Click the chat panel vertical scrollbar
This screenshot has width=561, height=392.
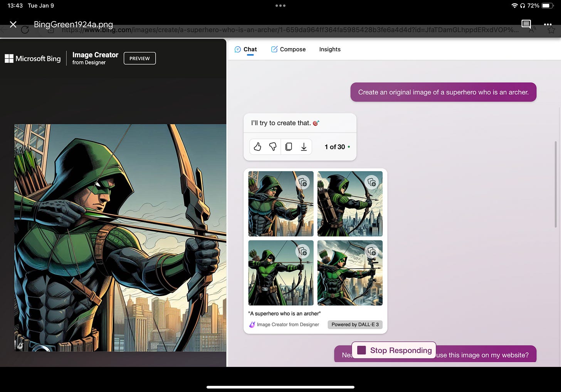point(555,184)
